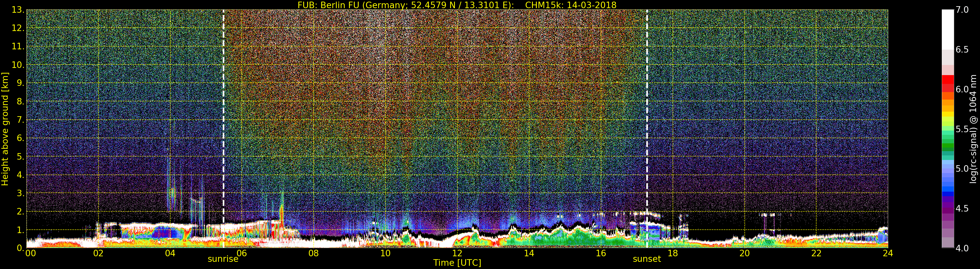Click the 00 hour tick on time axis
This screenshot has width=980, height=269.
[30, 253]
